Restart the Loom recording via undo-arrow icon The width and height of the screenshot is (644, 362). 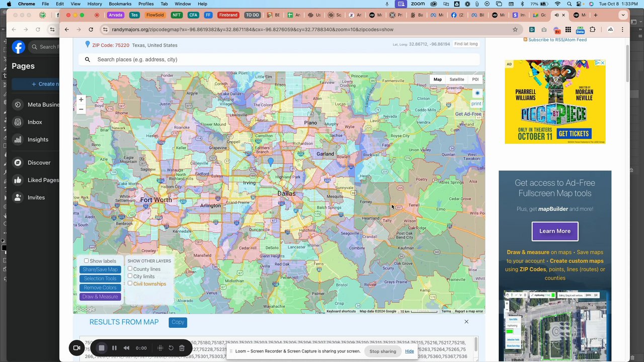click(x=171, y=348)
